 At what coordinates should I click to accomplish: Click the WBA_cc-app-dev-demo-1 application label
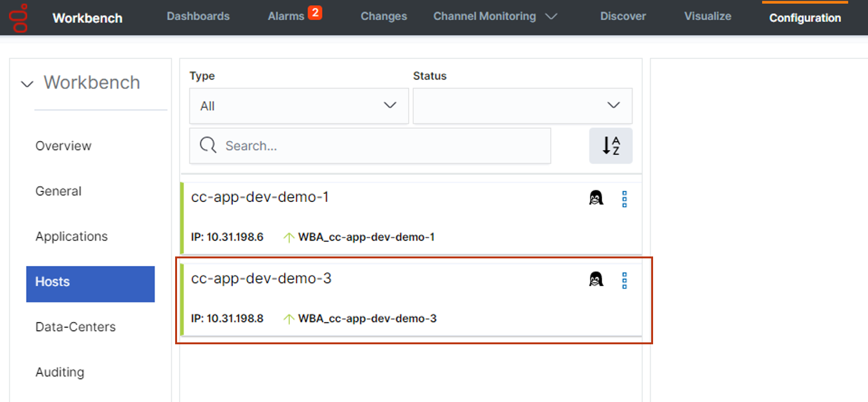pyautogui.click(x=366, y=237)
